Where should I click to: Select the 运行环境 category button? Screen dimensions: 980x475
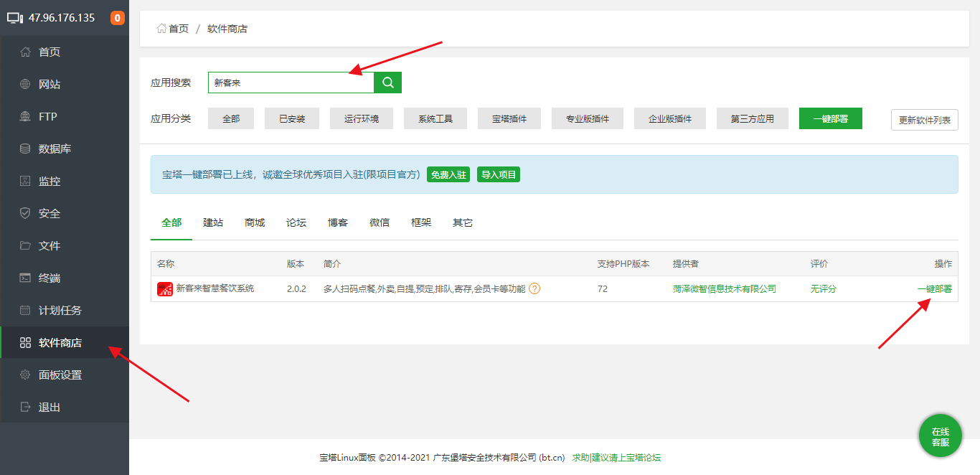[x=362, y=118]
